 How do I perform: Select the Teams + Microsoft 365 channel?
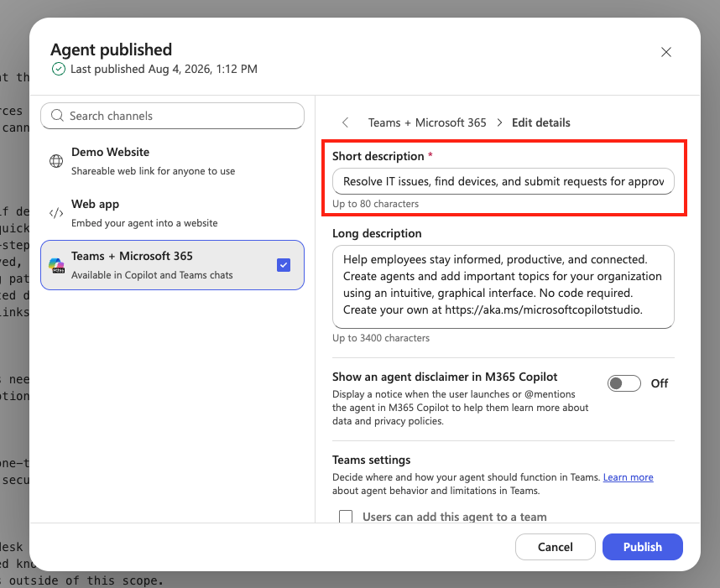tap(172, 265)
